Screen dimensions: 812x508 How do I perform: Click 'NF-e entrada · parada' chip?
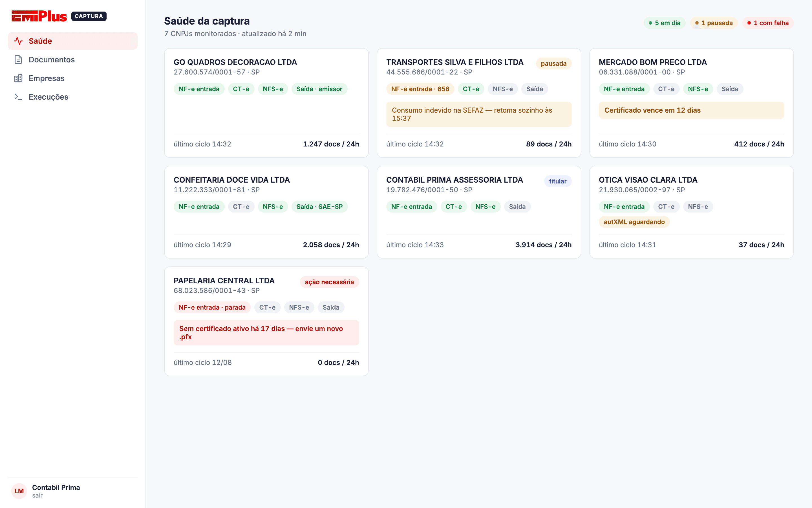tap(212, 307)
